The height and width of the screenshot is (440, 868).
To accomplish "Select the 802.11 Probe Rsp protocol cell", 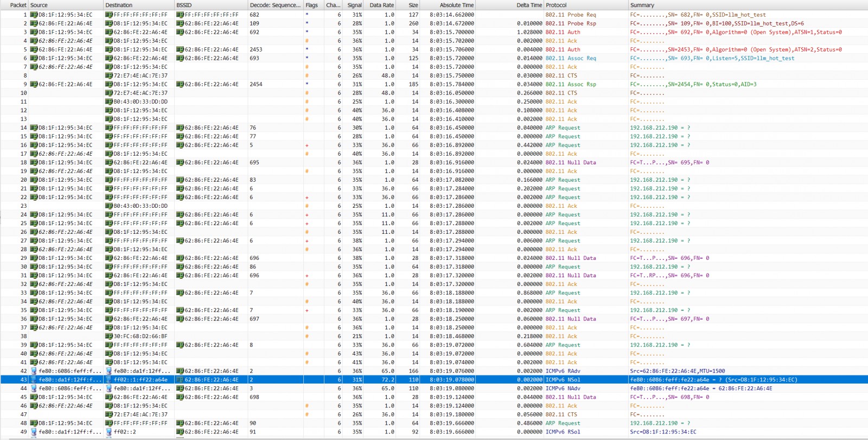I will [x=570, y=24].
